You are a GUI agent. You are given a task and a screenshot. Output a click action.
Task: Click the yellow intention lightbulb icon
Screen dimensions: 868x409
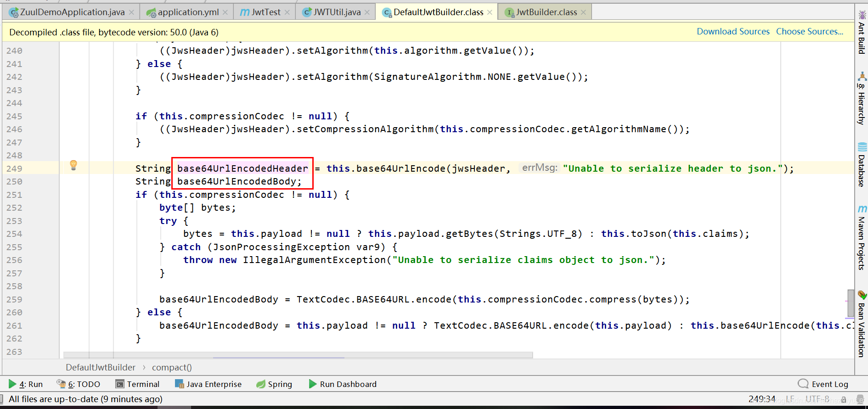coord(73,165)
